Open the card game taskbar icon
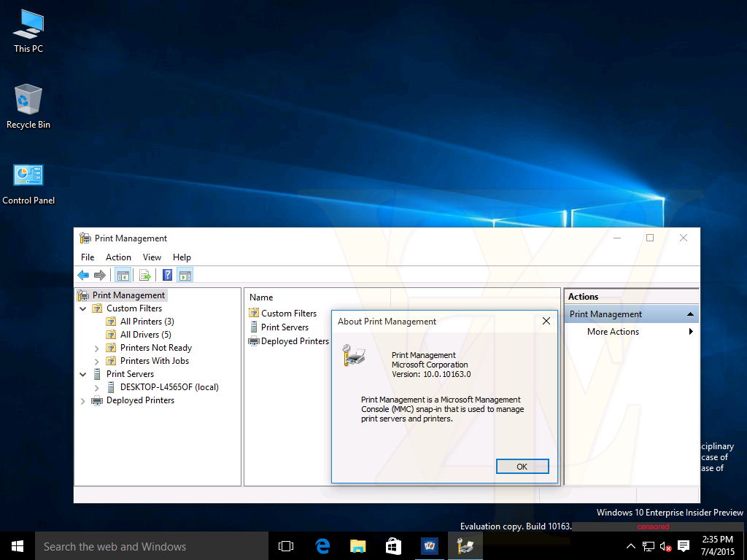The height and width of the screenshot is (560, 747). pos(429,545)
